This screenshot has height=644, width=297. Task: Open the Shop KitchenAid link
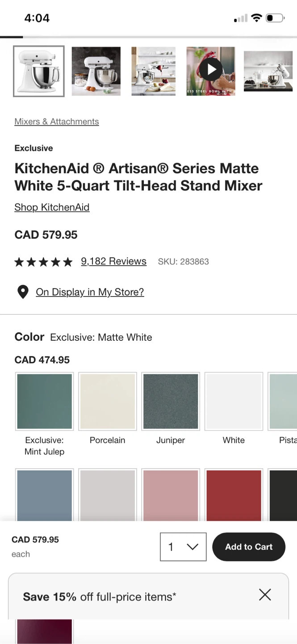pos(52,207)
